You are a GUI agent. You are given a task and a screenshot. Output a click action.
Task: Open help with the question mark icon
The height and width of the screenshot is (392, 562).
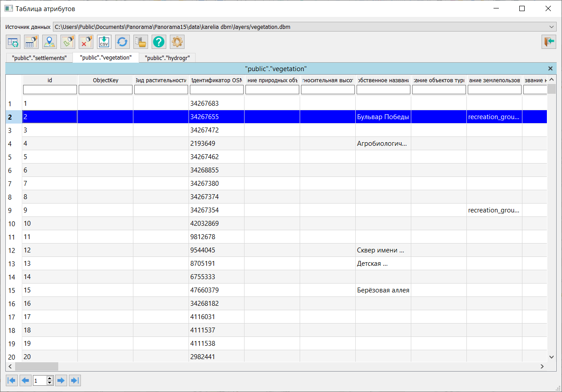pos(159,42)
